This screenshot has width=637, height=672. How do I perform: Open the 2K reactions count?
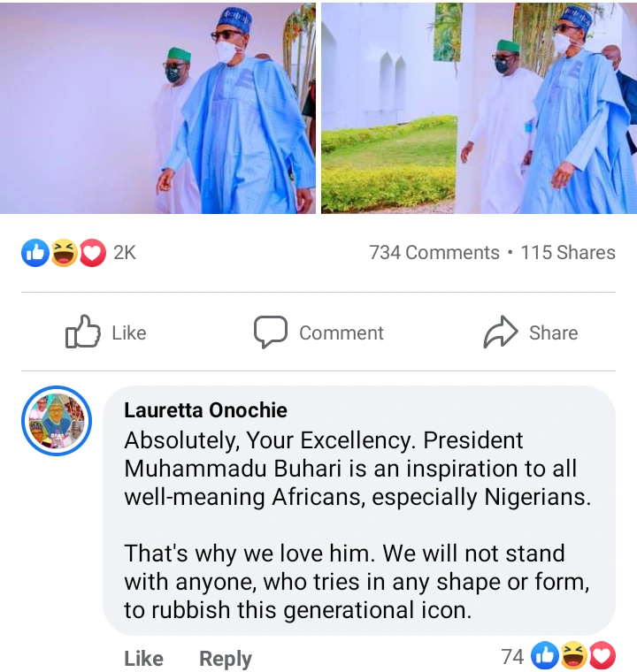[125, 253]
